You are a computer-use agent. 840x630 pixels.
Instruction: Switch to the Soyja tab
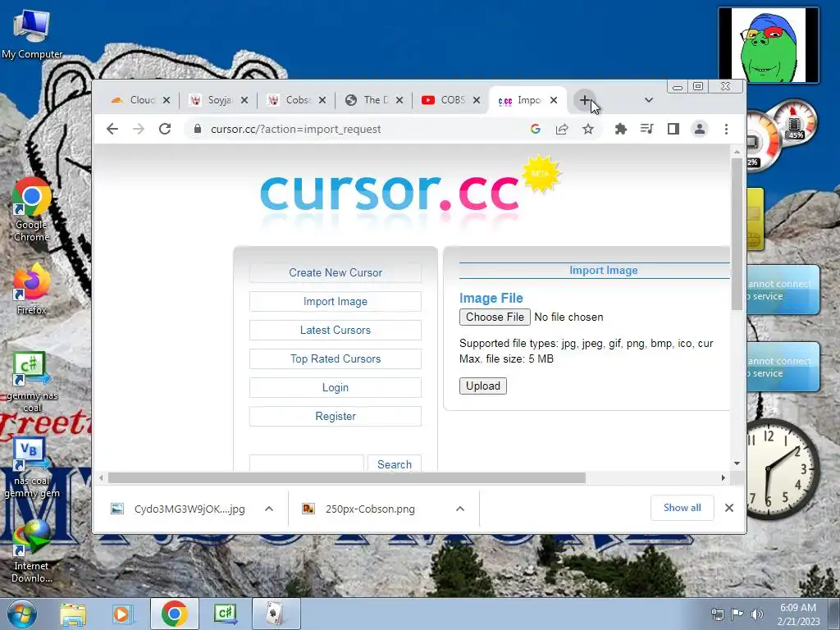point(218,100)
